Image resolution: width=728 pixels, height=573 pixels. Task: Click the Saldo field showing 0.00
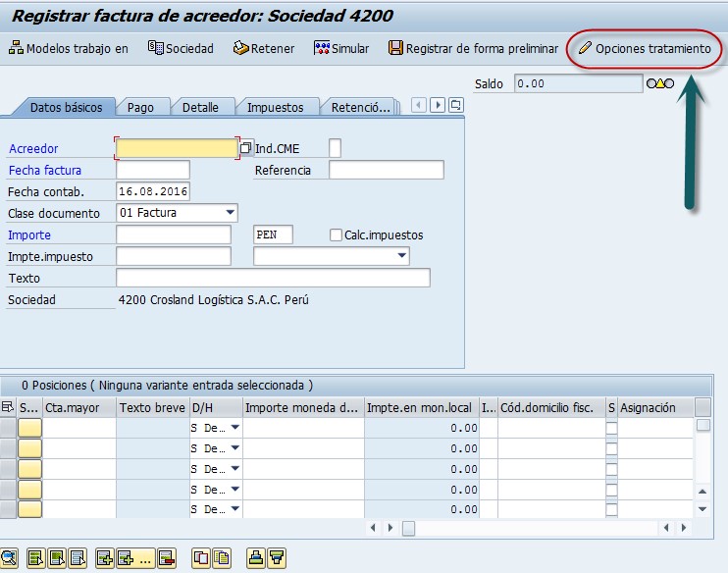(578, 83)
